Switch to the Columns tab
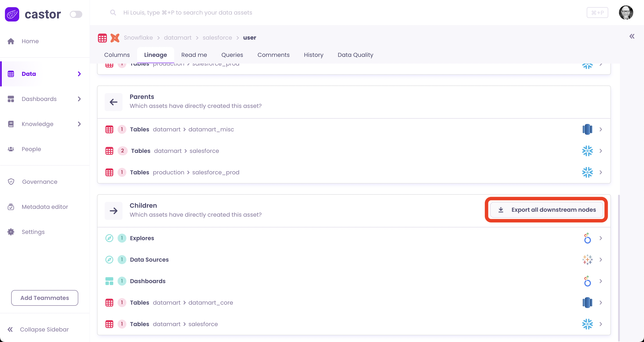 (x=117, y=55)
